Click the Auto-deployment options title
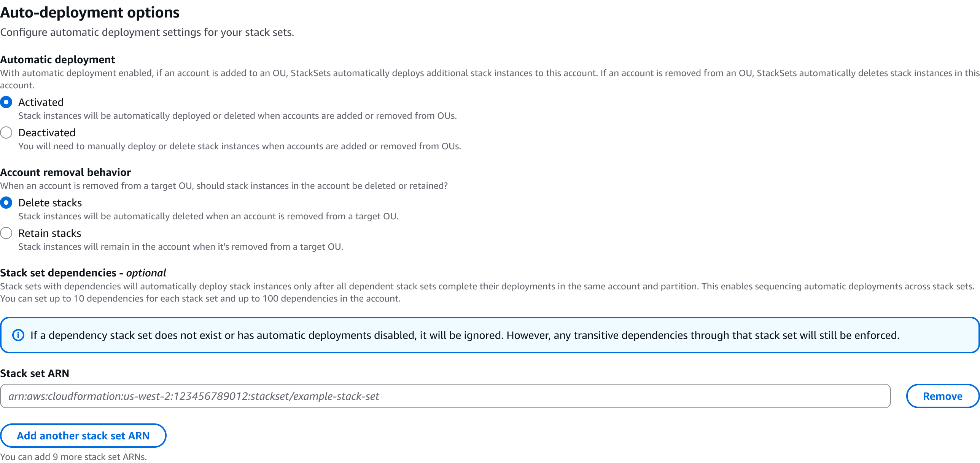 click(x=90, y=12)
